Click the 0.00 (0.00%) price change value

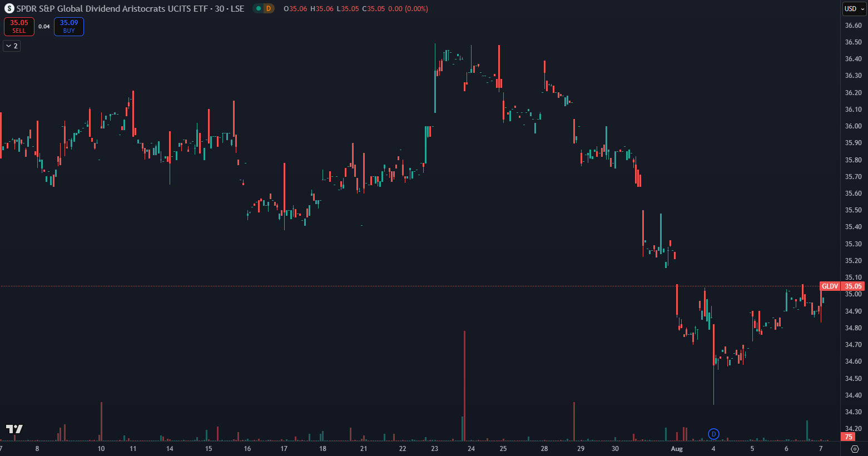click(408, 9)
